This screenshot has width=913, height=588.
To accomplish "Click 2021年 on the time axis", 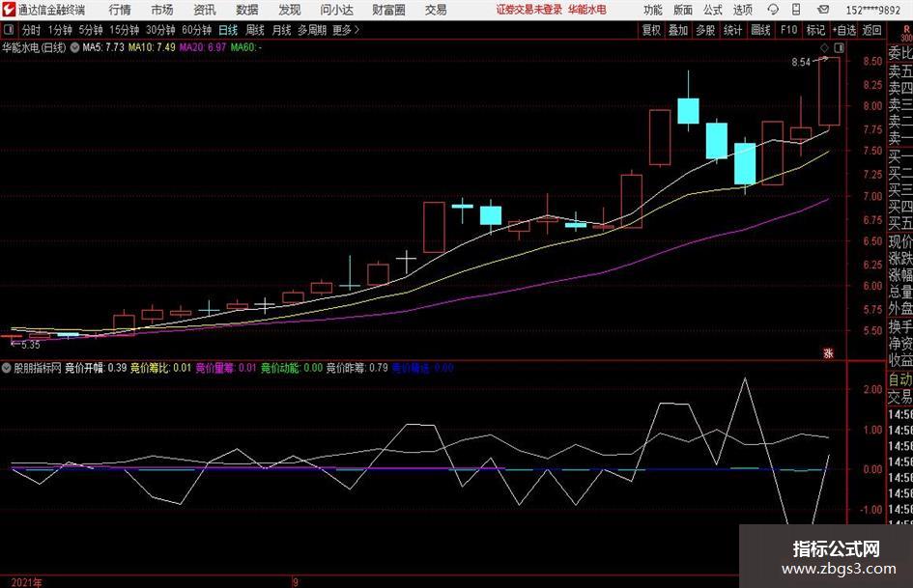I will coord(26,582).
